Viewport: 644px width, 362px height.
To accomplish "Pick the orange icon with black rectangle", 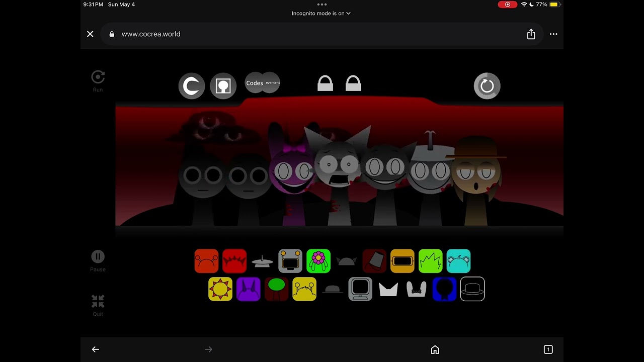I will (403, 261).
